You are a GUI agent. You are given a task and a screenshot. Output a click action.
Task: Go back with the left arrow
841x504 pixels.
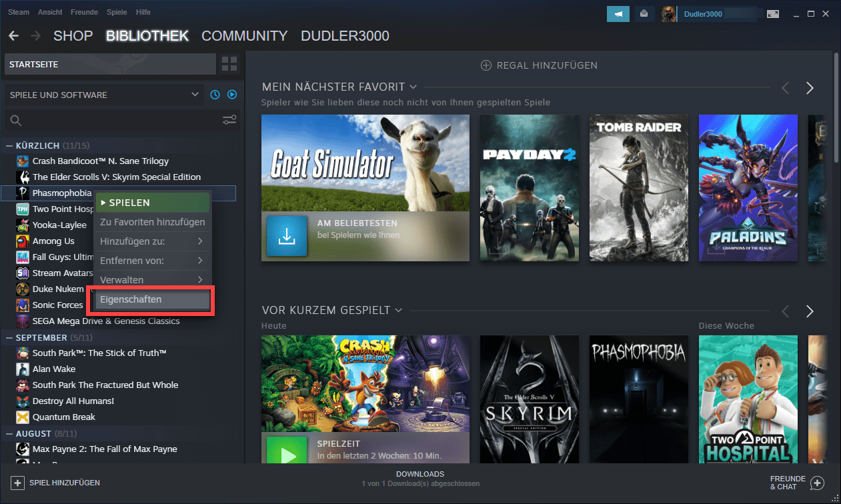pyautogui.click(x=13, y=36)
